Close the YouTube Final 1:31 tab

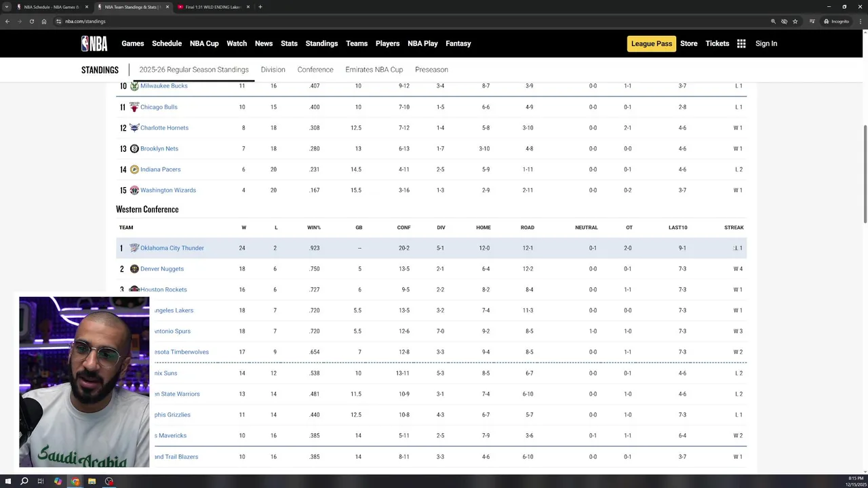pyautogui.click(x=248, y=7)
